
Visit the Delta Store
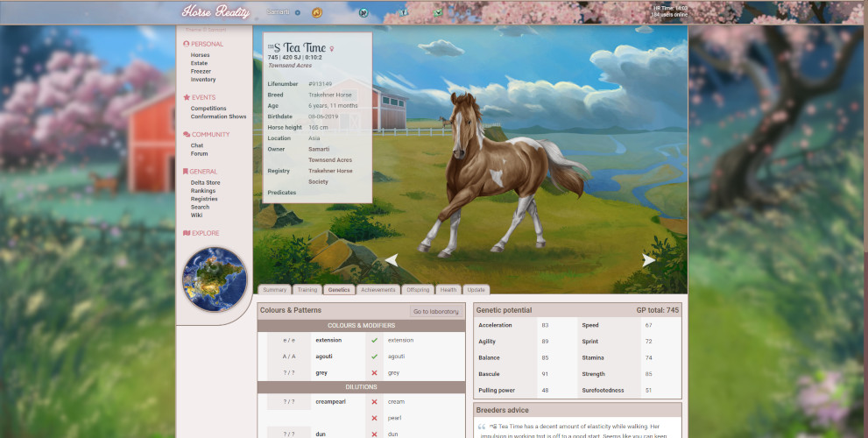[205, 183]
